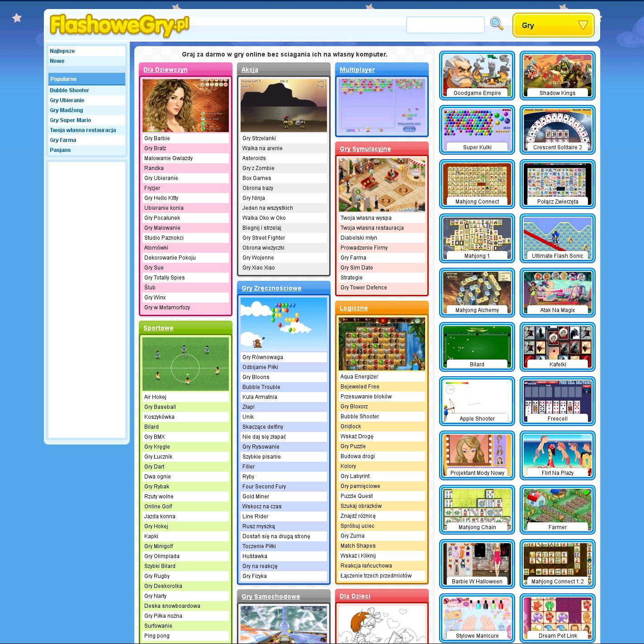Open the Najlepsze menu item

(62, 51)
